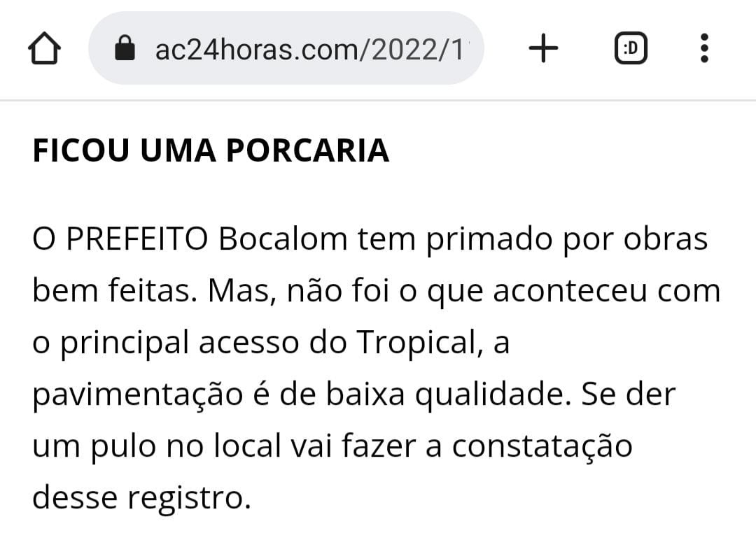This screenshot has width=756, height=540.
Task: Tap the word obras in first line
Action: click(x=666, y=239)
